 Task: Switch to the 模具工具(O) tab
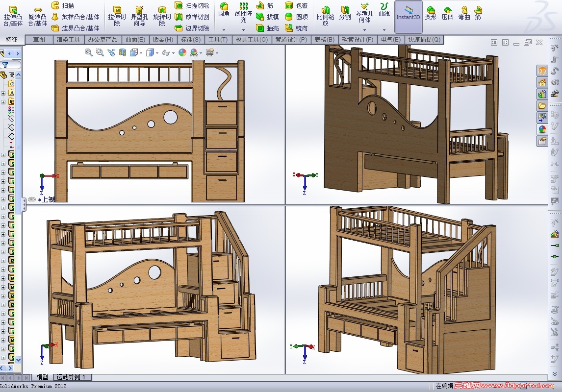pyautogui.click(x=252, y=40)
